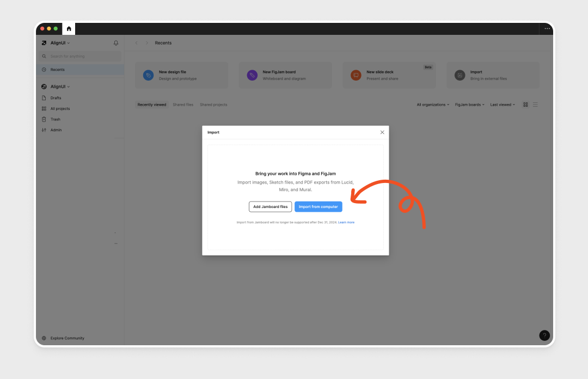Switch to the Shared files tab
This screenshot has width=588, height=379.
183,105
